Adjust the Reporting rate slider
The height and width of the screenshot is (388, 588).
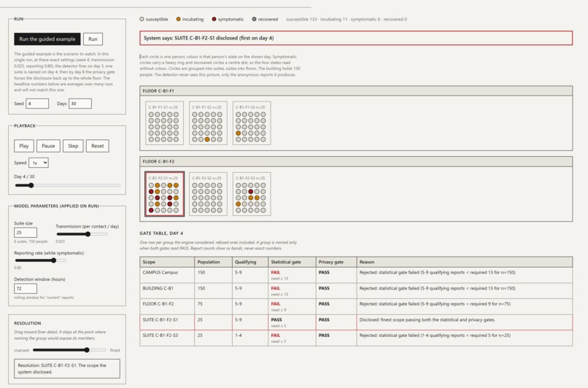pos(41,260)
